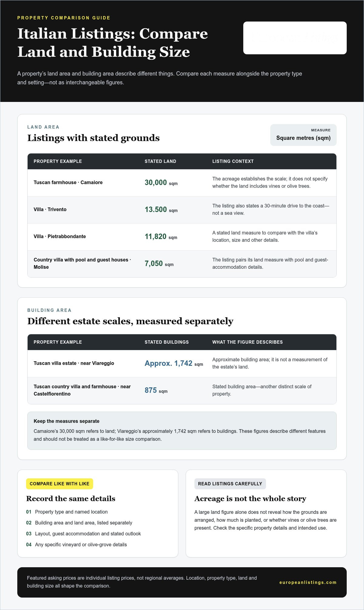Click the 875 sqm building figure
The height and width of the screenshot is (610, 364).
tap(156, 390)
